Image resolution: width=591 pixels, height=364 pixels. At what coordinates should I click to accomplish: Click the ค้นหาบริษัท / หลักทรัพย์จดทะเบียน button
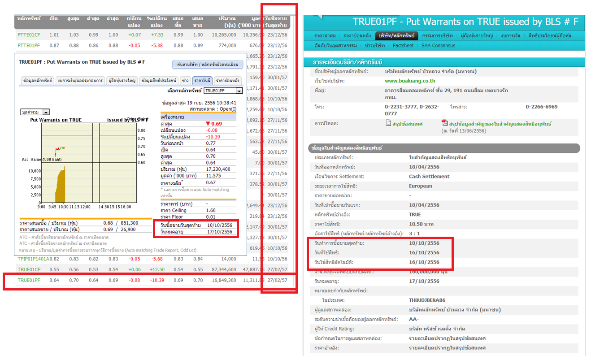tap(208, 65)
